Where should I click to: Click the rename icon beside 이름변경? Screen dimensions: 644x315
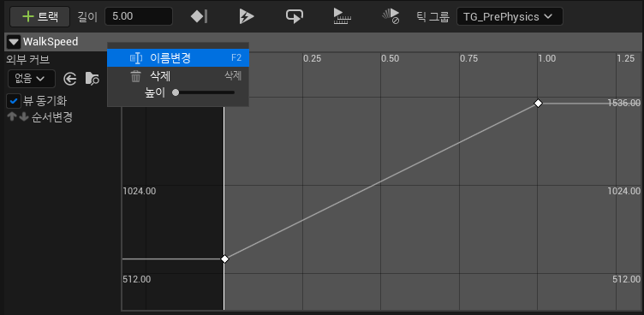pos(135,58)
